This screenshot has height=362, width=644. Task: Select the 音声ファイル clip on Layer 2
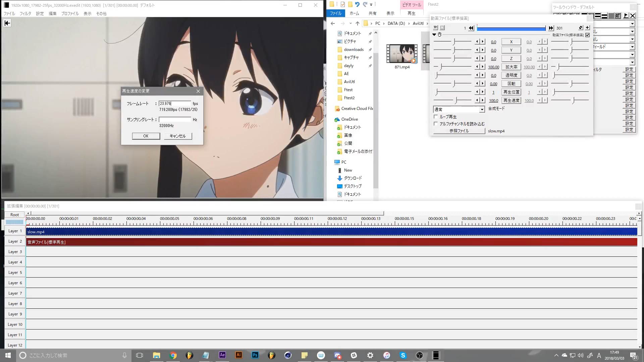[x=331, y=242]
